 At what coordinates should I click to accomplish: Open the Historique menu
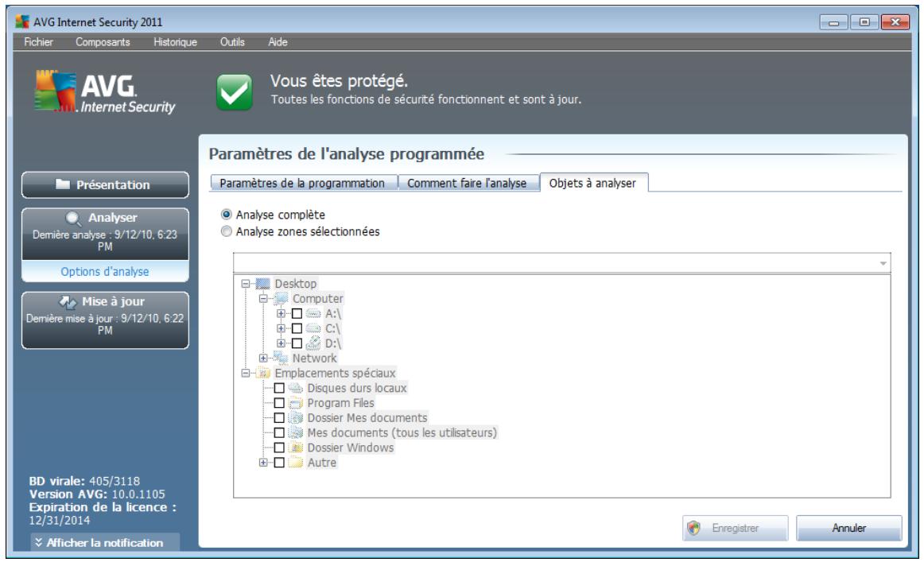pyautogui.click(x=175, y=42)
